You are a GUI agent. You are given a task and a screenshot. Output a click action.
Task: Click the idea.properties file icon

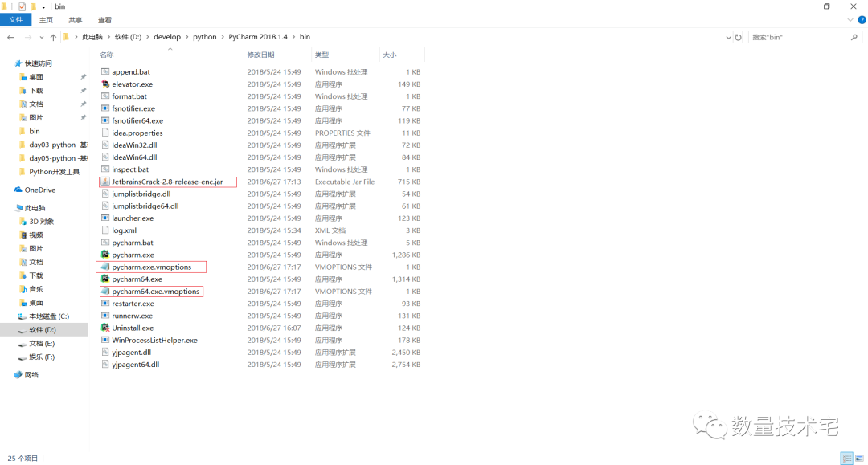click(105, 133)
